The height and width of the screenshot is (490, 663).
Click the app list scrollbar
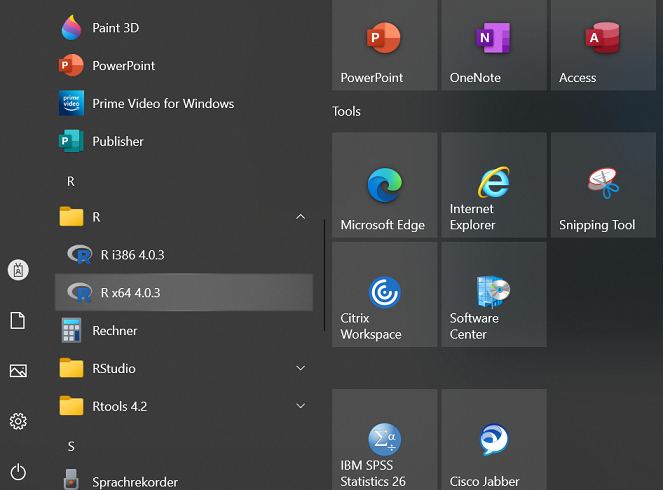click(x=324, y=275)
